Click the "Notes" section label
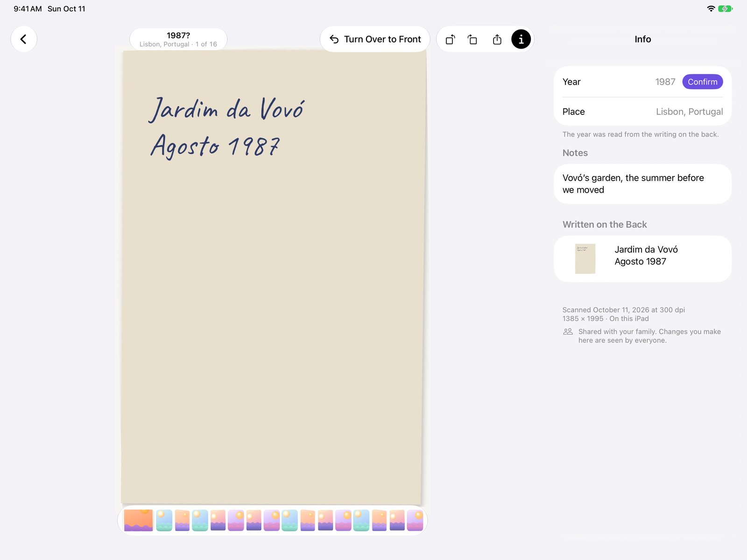The image size is (747, 560). pos(575,153)
